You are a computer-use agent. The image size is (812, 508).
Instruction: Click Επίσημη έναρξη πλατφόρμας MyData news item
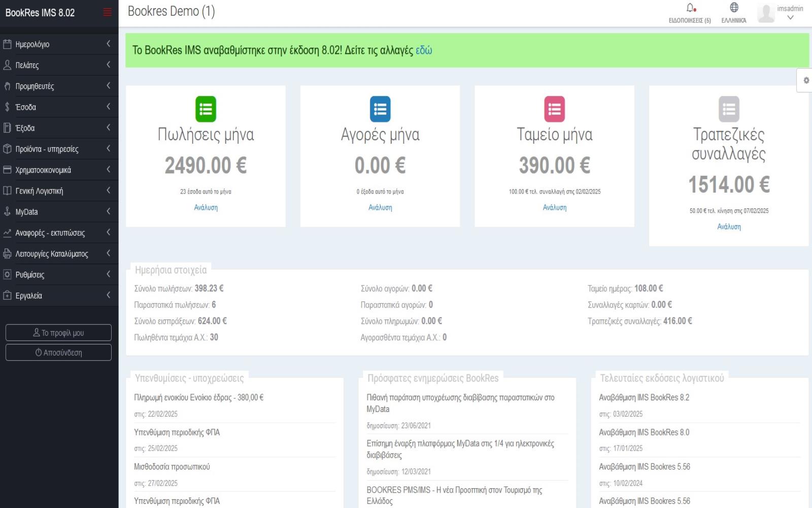(460, 449)
